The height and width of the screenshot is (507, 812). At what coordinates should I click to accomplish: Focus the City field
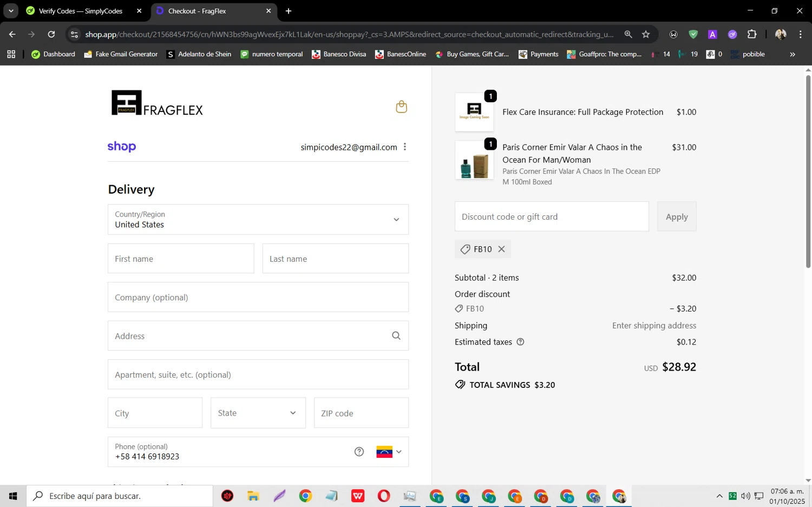click(155, 413)
